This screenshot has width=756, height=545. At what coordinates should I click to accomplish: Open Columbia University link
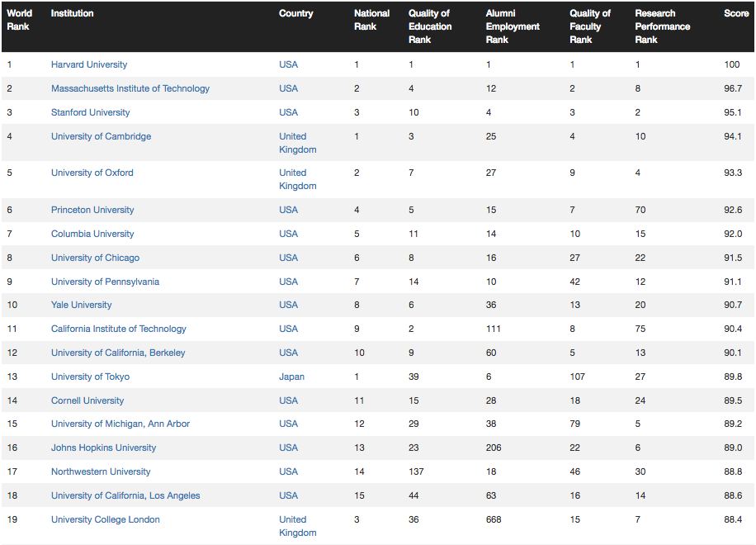point(92,234)
